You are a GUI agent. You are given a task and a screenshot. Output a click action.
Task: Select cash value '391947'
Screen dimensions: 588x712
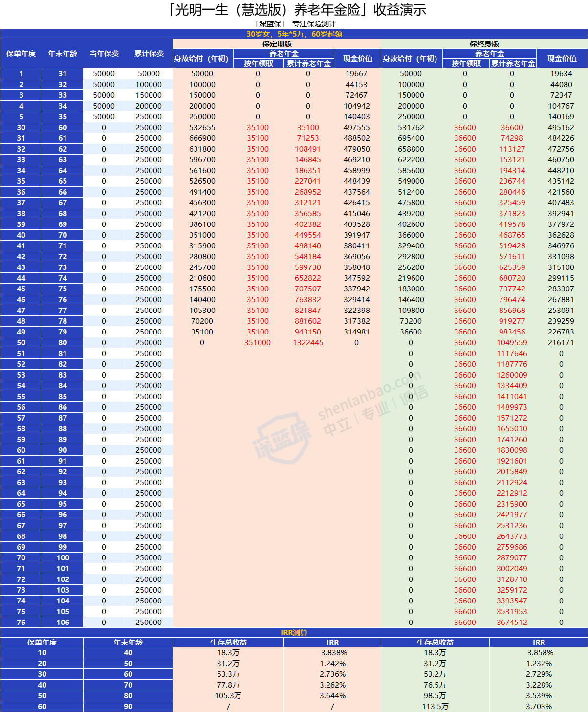pos(356,235)
